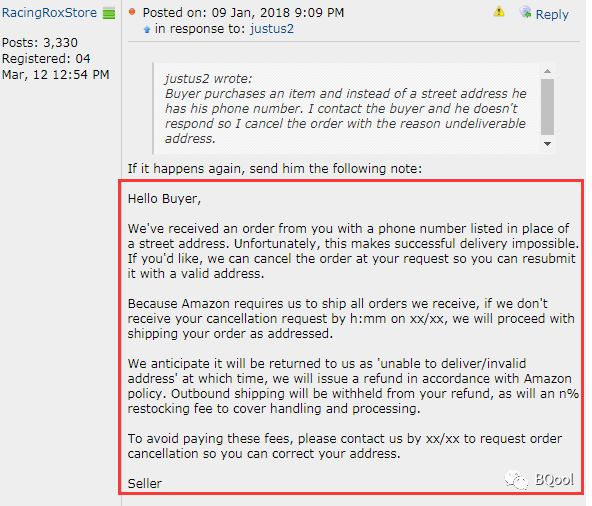Open the RacingRoxStore user profile link
This screenshot has width=592, height=506.
pyautogui.click(x=49, y=13)
